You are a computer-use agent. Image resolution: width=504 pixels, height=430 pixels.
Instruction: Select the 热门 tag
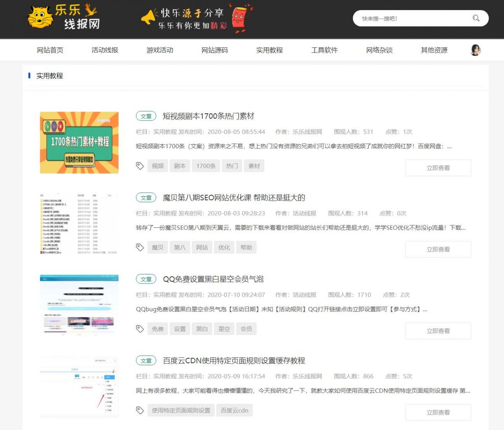[x=232, y=165]
